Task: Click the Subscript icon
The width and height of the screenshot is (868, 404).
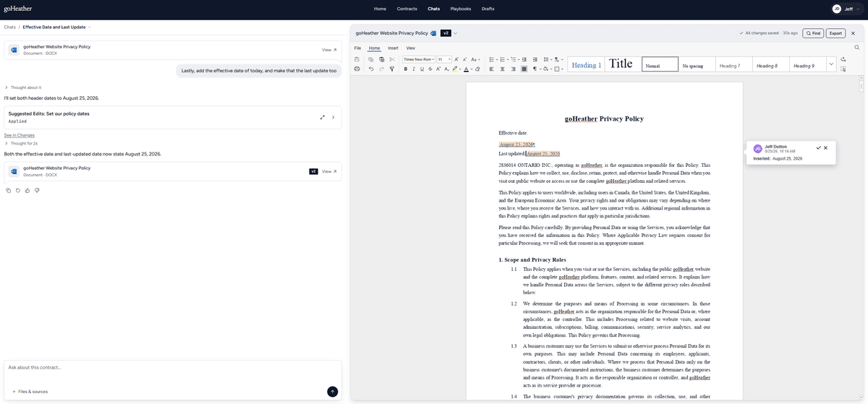Action: 447,69
